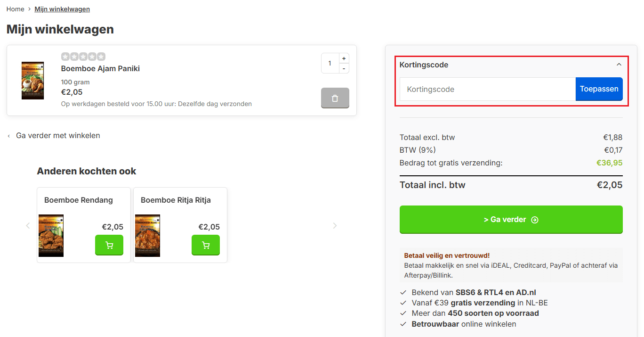This screenshot has width=644, height=337.
Task: Decrease quantity with minus button
Action: (344, 69)
